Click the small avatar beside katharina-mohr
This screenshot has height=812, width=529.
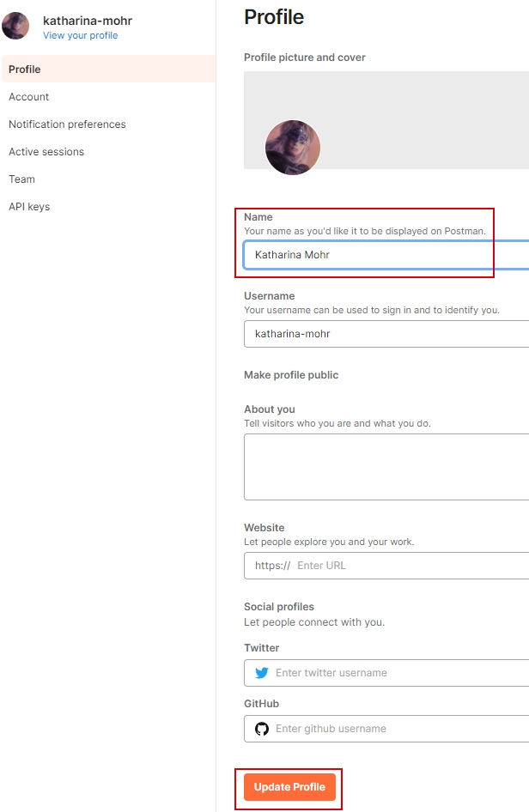(15, 26)
